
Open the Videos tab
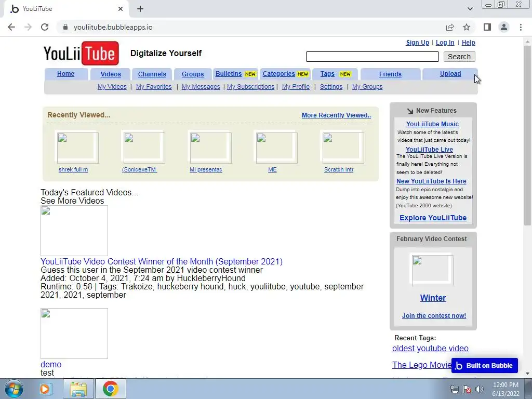[111, 74]
